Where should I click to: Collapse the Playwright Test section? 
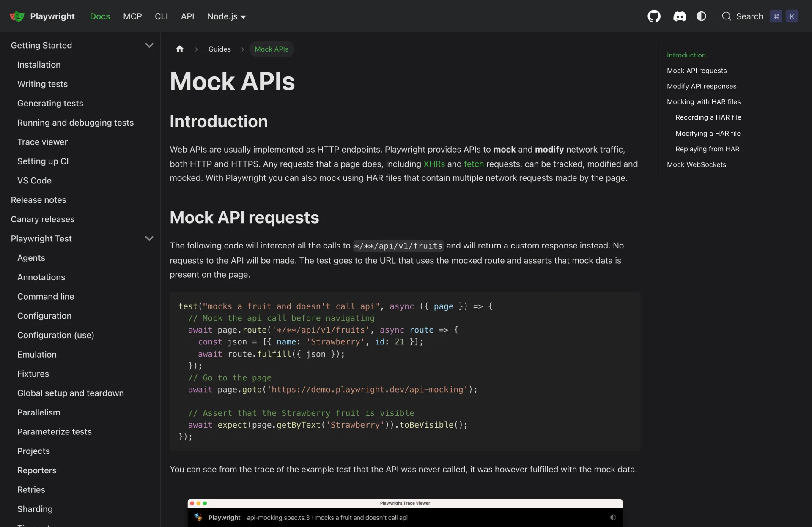pos(149,238)
